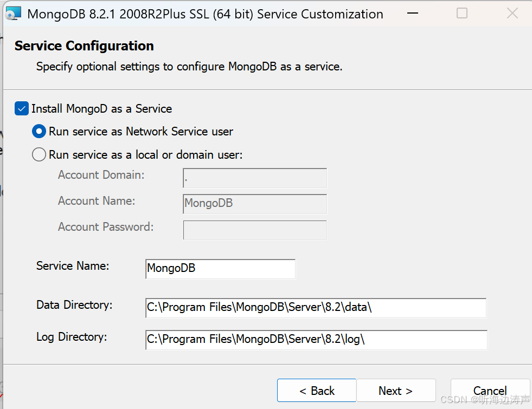Screen dimensions: 532x409
Task: Choose Run service as local or domain user
Action: 39,155
